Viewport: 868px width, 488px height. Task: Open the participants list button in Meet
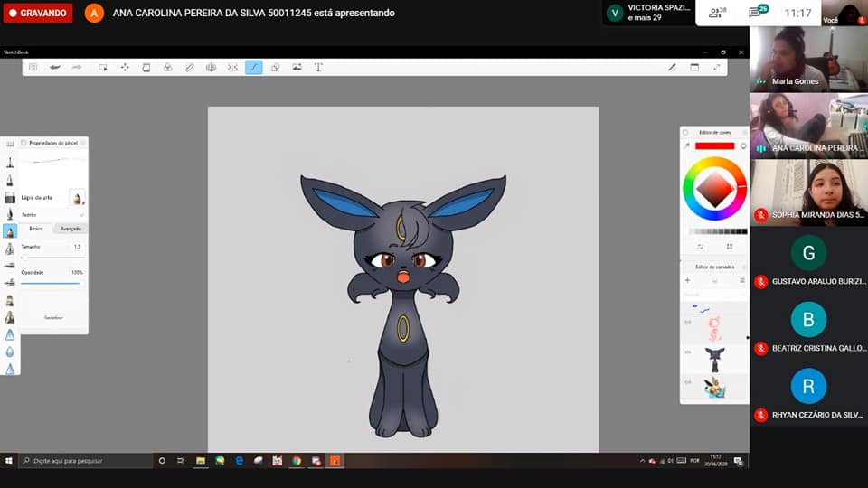click(718, 12)
